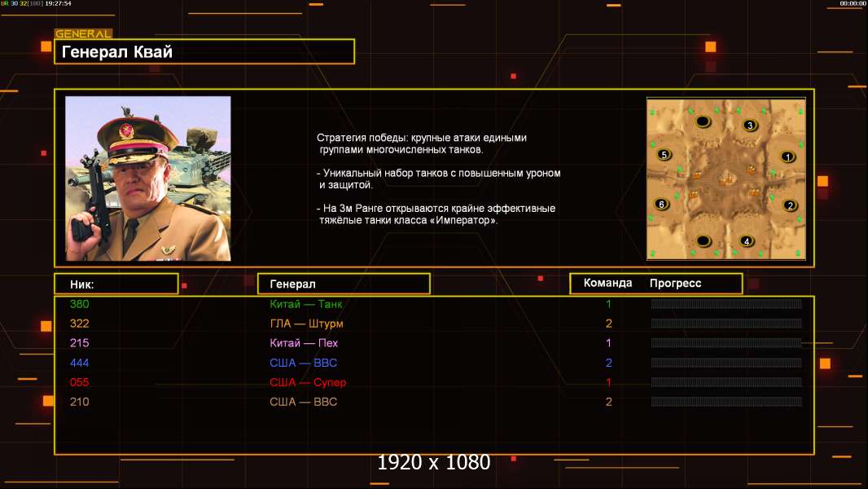The image size is (868, 489).
Task: Click the desert map preview
Action: point(726,178)
